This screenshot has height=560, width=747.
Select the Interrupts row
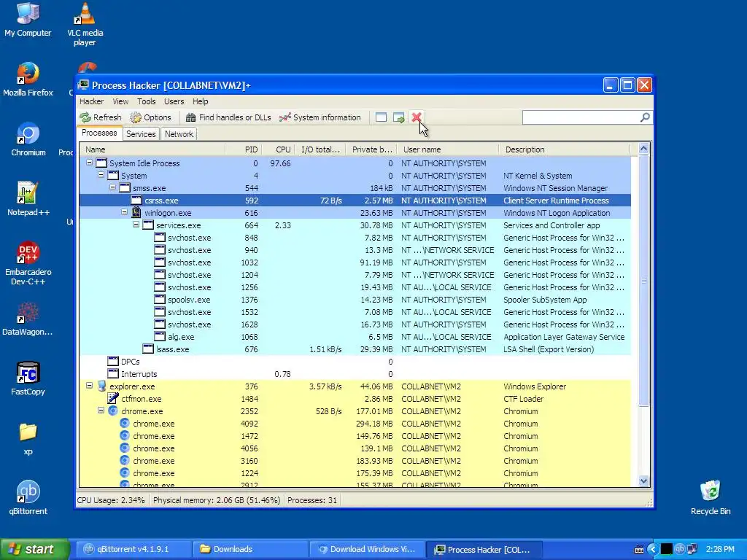(x=355, y=374)
